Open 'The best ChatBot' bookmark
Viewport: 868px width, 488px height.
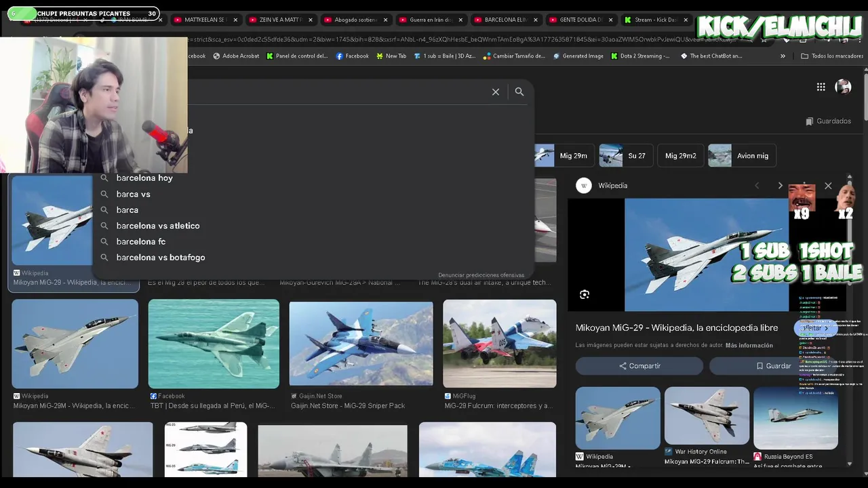(x=711, y=56)
